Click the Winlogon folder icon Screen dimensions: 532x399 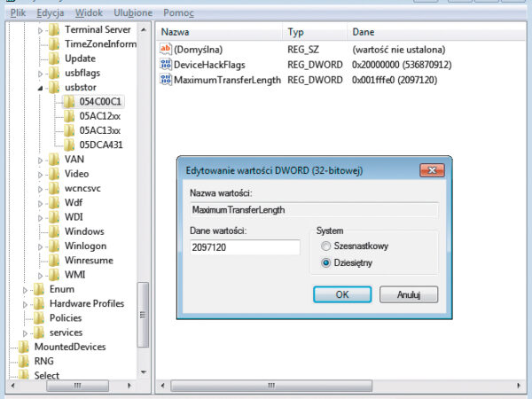point(54,246)
